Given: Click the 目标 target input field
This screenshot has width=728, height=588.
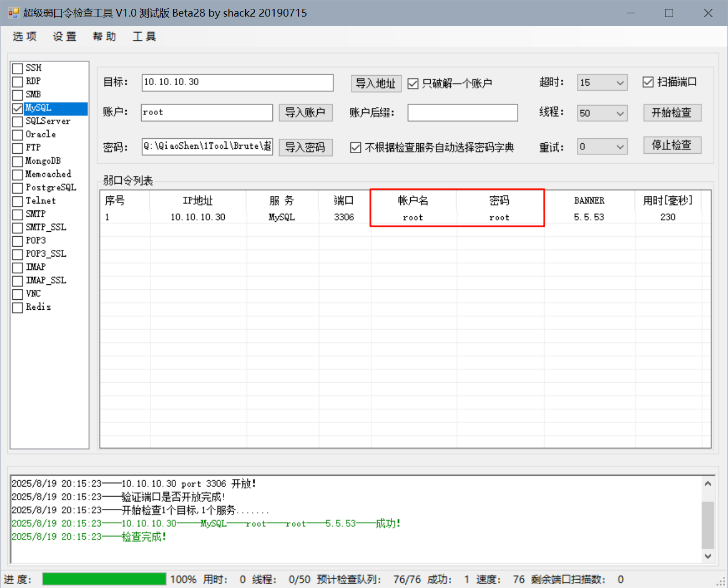Looking at the screenshot, I should click(x=237, y=82).
